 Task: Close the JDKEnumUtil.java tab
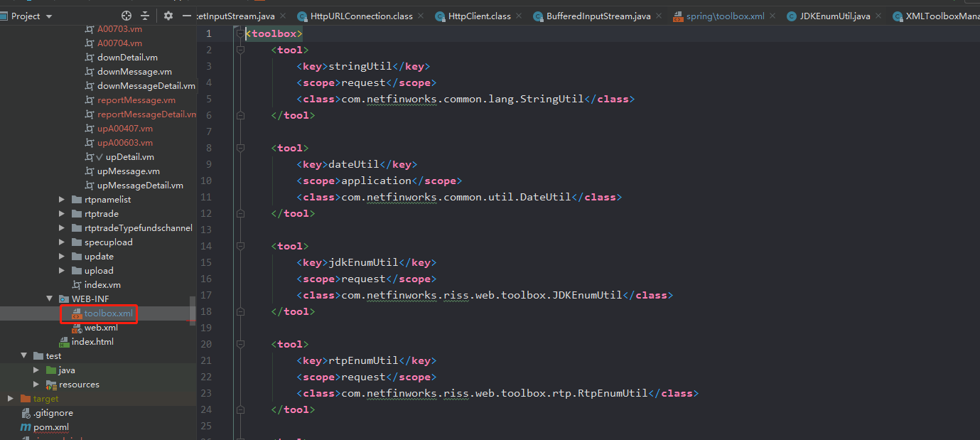pyautogui.click(x=878, y=16)
